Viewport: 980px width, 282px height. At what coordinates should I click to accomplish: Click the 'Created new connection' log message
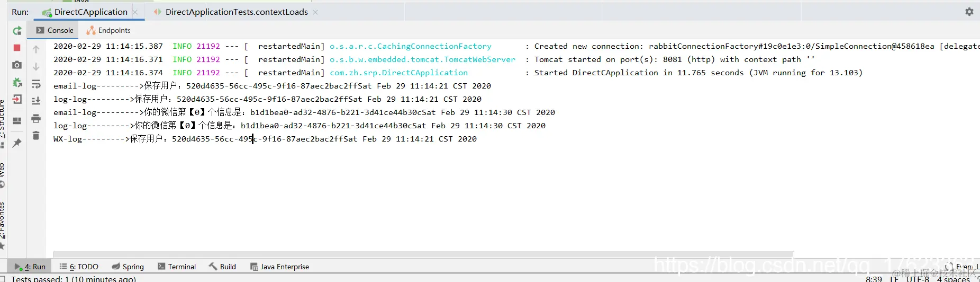[x=757, y=46]
